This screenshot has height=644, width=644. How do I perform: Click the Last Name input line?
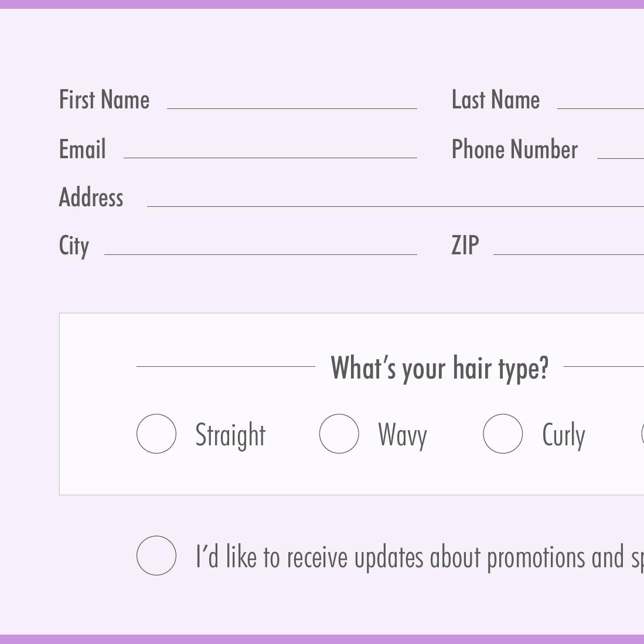coord(604,105)
